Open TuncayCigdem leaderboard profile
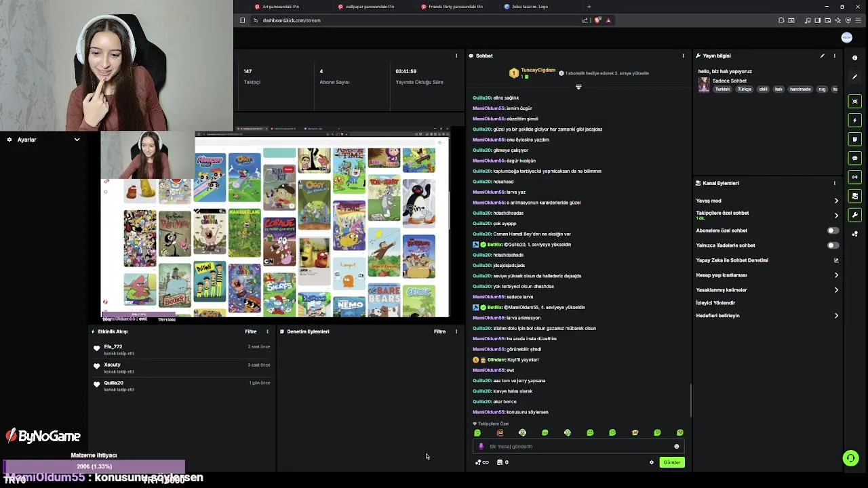This screenshot has width=868, height=488. coord(538,70)
